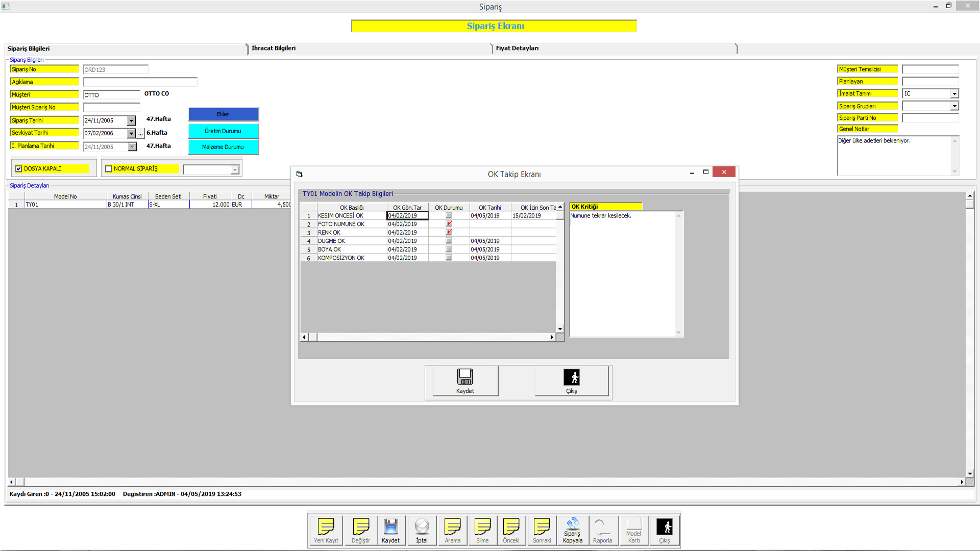Open the İmalat Tanımı dropdown
This screenshot has height=551, width=980.
(954, 94)
